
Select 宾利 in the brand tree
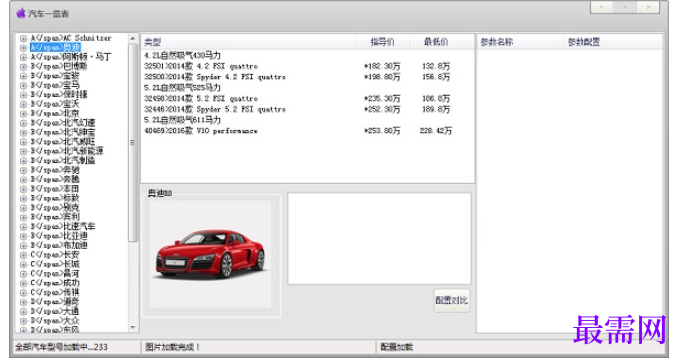click(x=55, y=217)
